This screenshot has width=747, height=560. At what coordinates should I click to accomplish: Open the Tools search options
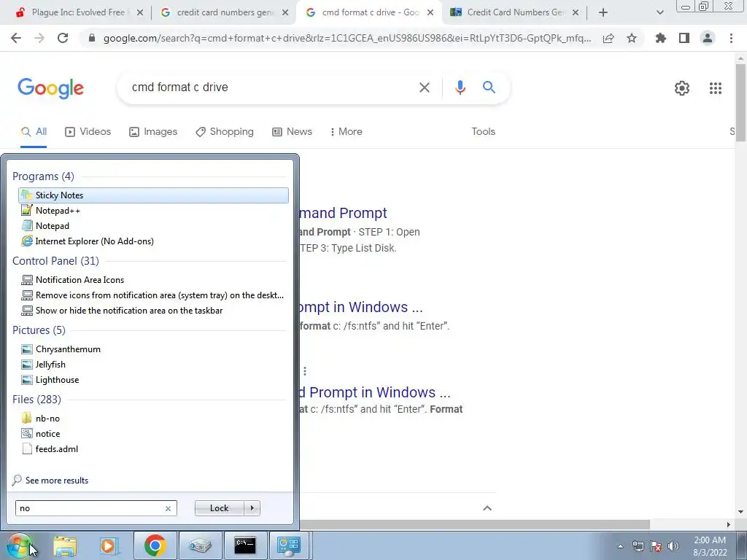483,131
